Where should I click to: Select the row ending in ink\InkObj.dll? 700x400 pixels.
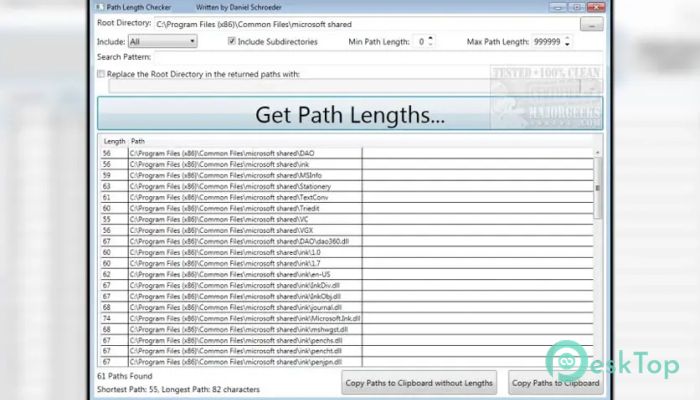point(347,296)
